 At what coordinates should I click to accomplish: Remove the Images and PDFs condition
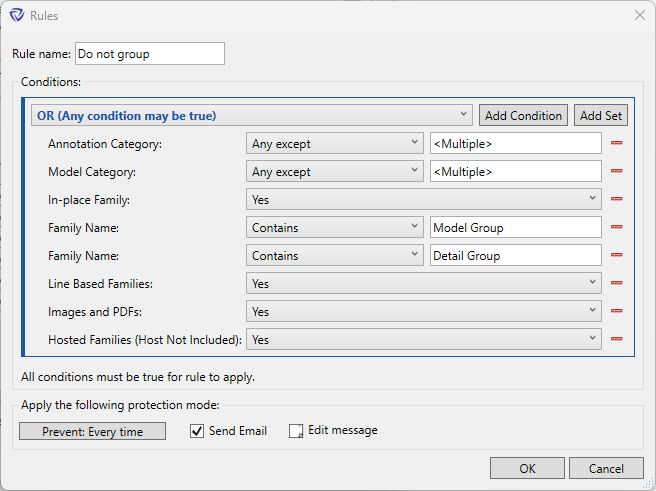click(x=616, y=311)
